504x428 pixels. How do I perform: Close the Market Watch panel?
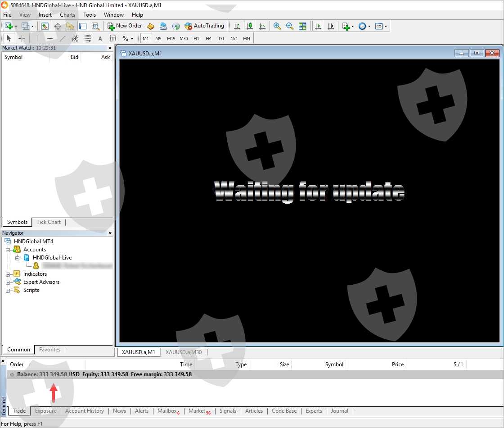coord(110,48)
